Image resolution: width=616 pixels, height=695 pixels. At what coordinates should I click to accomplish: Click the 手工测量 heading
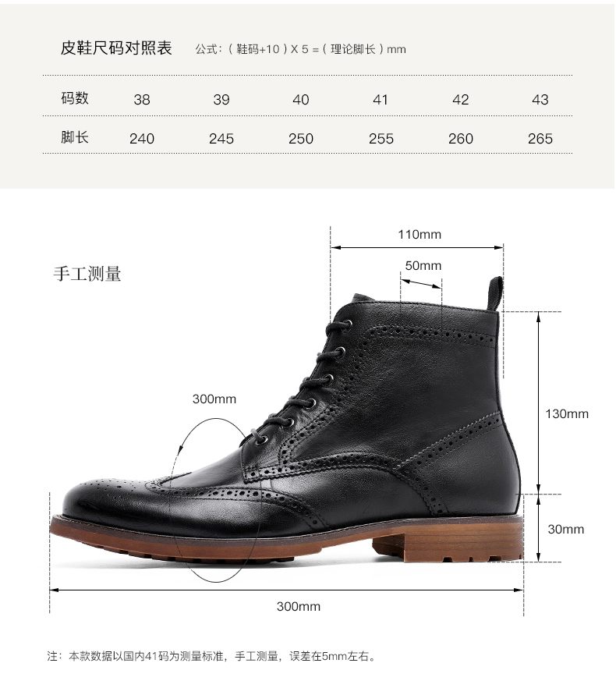coord(87,274)
